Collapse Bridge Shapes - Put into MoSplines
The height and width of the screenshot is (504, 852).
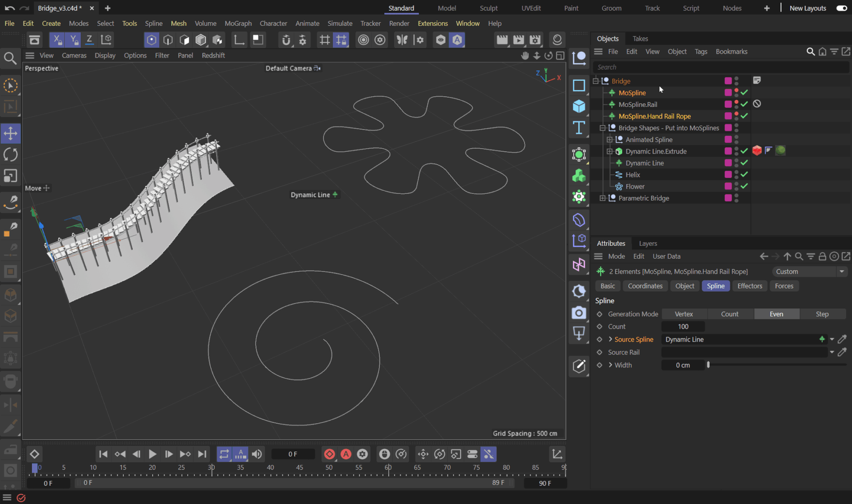603,128
